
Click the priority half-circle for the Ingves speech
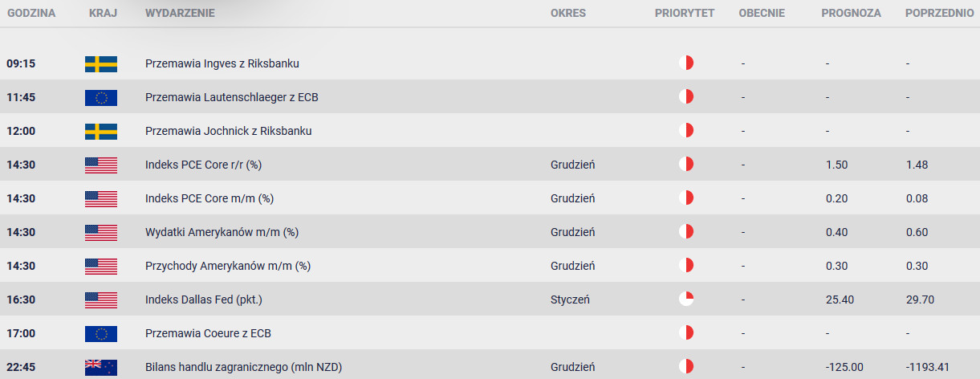(x=685, y=63)
